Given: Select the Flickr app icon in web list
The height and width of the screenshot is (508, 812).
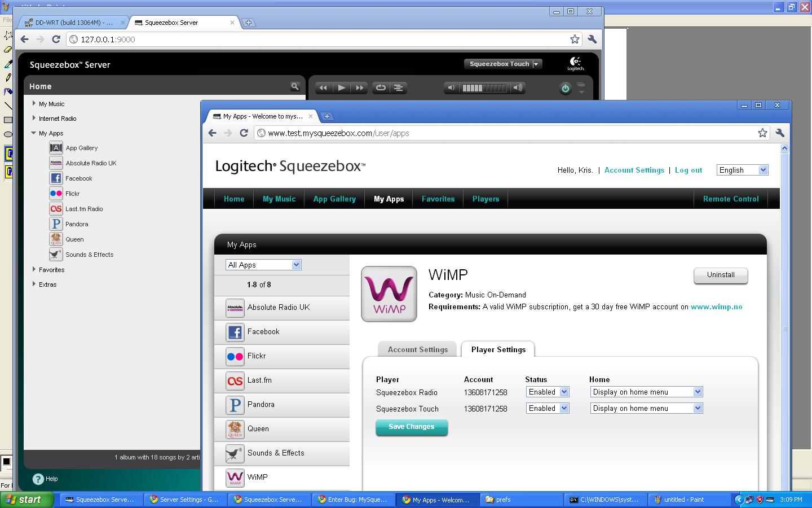Looking at the screenshot, I should click(235, 356).
